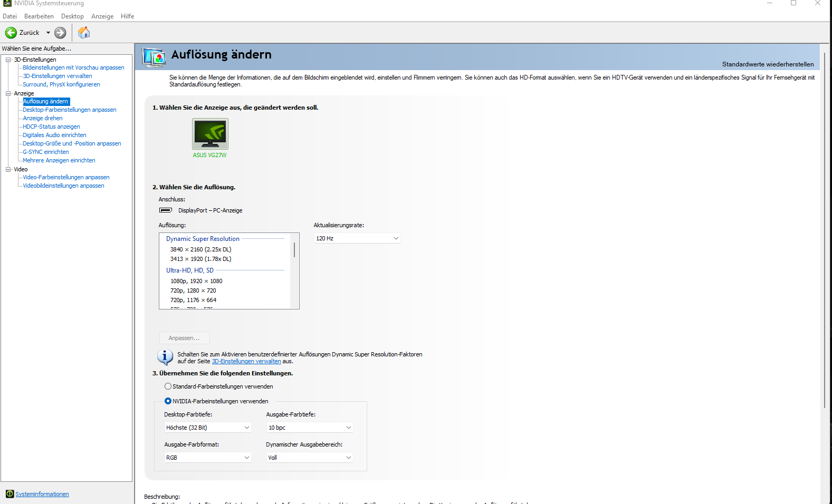Click the info icon beside DSR hint
The width and height of the screenshot is (832, 504).
click(x=165, y=357)
